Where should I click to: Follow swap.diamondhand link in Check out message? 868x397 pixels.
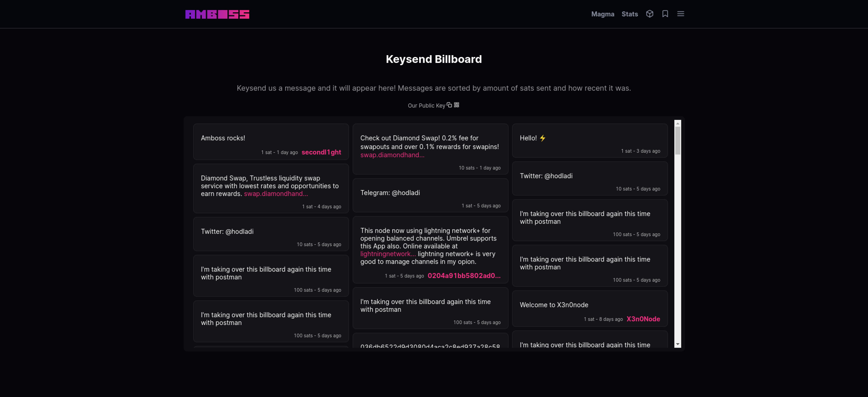392,155
